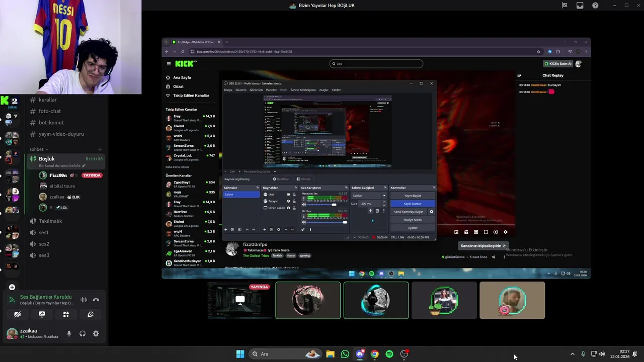Screen dimensions: 644x362
Task: Click Kick search field Ara
Action: (376, 64)
